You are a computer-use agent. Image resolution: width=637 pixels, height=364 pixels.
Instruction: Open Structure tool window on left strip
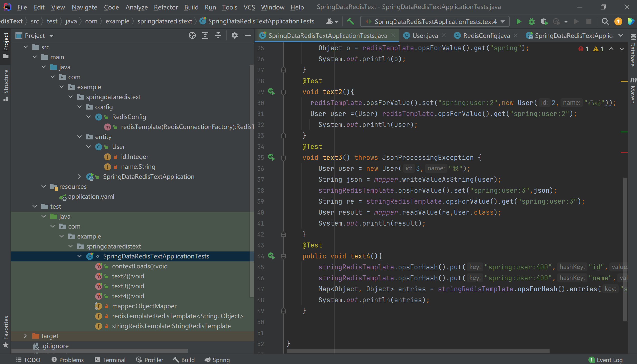click(x=5, y=85)
